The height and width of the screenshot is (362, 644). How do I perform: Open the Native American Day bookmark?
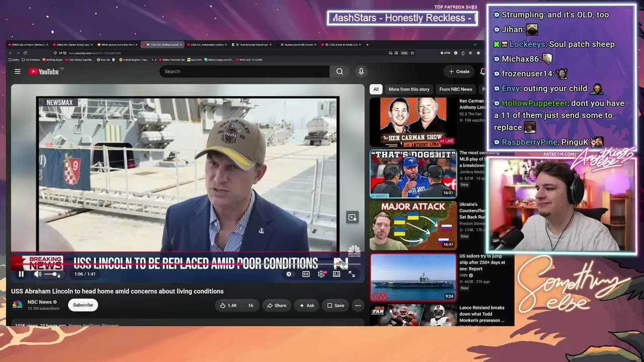click(x=172, y=60)
